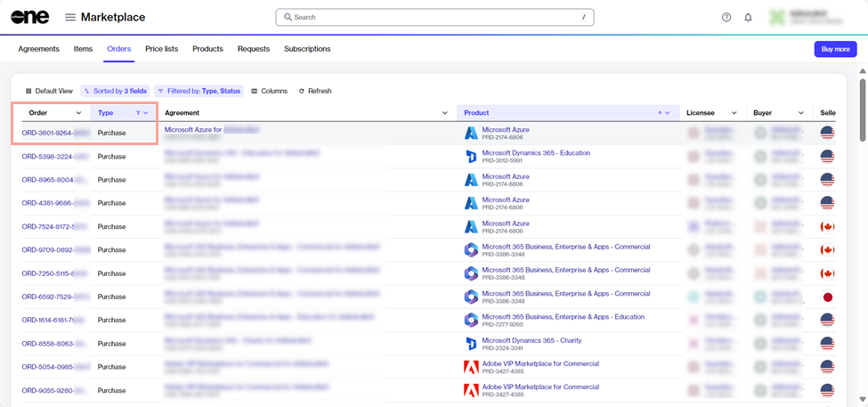Open the notifications bell
Viewport: 868px width, 407px height.
click(748, 18)
